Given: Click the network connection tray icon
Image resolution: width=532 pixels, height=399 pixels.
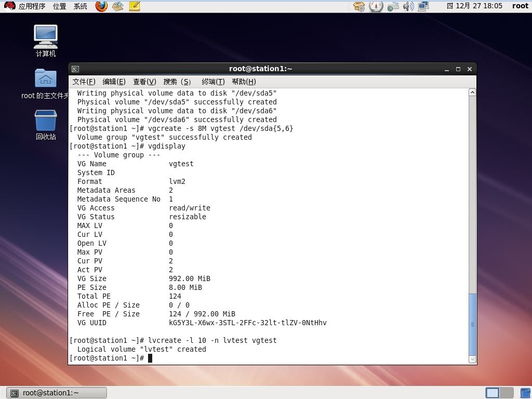Looking at the screenshot, I should click(423, 6).
